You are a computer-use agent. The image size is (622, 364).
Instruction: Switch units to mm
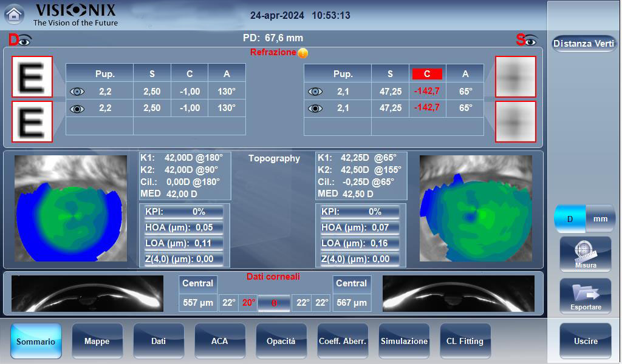[600, 219]
